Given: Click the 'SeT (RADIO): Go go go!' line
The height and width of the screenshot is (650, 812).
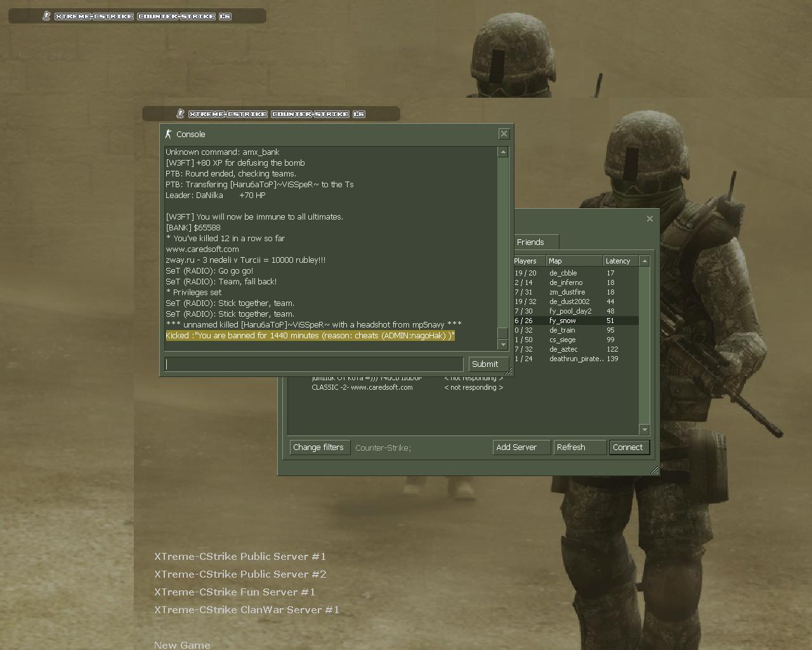Looking at the screenshot, I should [x=209, y=270].
